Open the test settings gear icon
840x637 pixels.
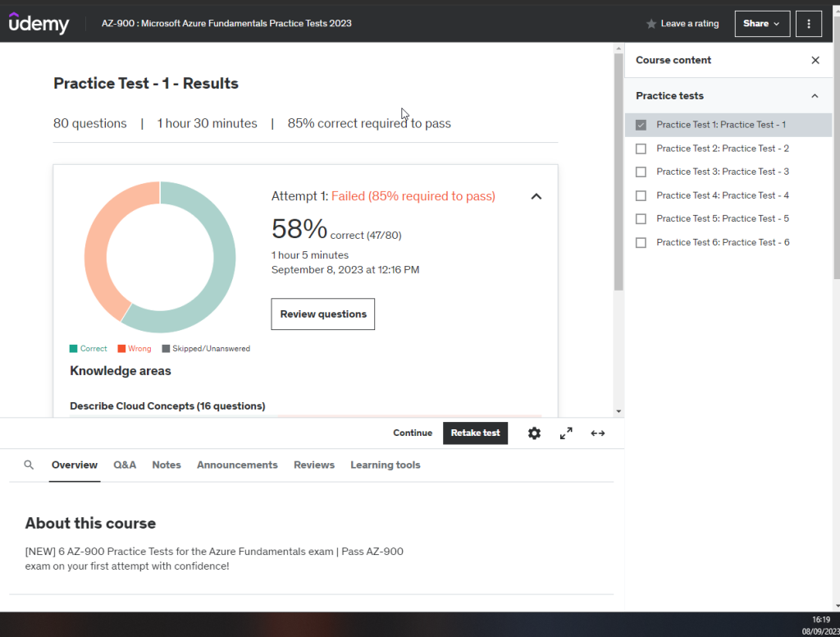pyautogui.click(x=534, y=433)
